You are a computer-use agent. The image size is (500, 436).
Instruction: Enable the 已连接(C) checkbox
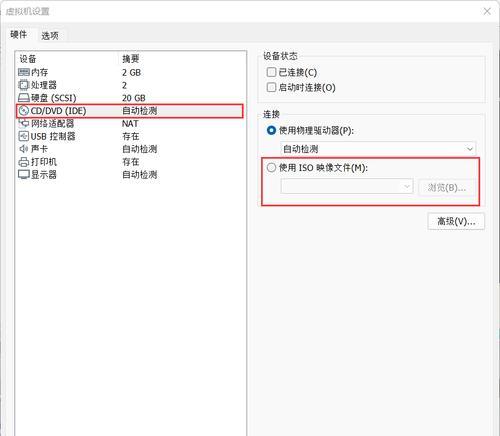point(271,72)
